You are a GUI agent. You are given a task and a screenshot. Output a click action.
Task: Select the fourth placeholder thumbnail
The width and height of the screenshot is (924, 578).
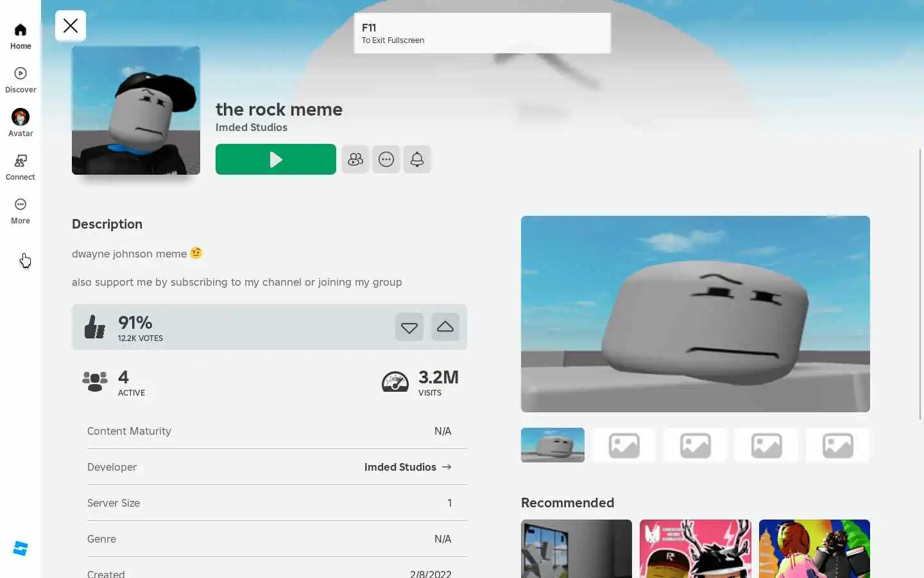[766, 445]
